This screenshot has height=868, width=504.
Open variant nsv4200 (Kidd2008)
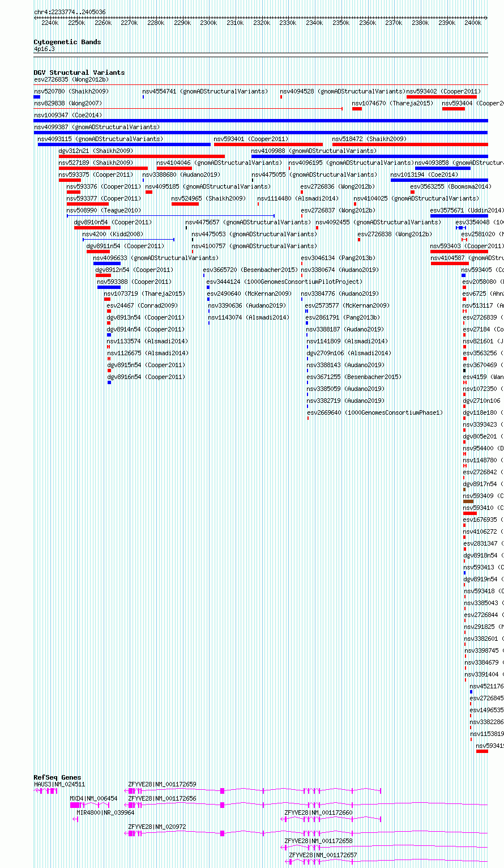113,234
